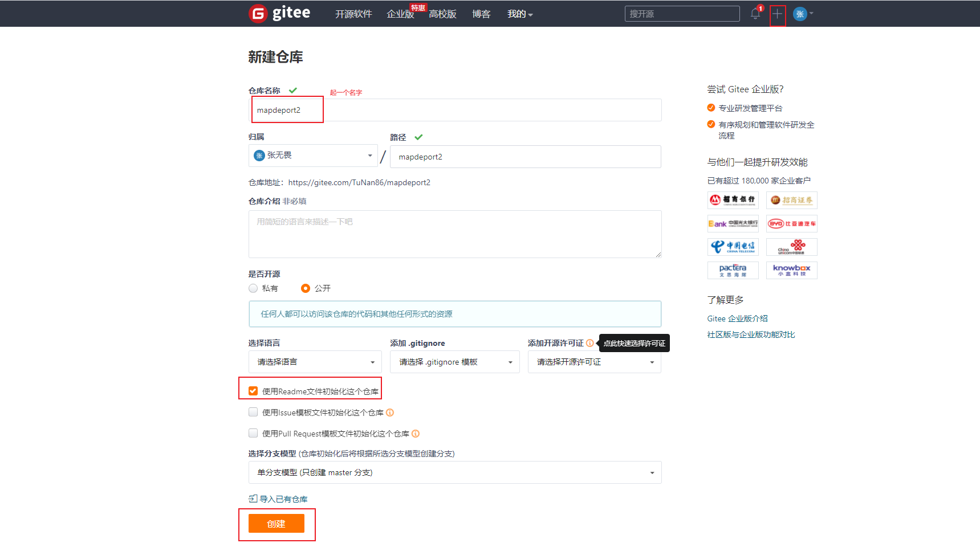The width and height of the screenshot is (980, 543).
Task: Open the 请选择 .gitignore 模板 dropdown
Action: (454, 361)
